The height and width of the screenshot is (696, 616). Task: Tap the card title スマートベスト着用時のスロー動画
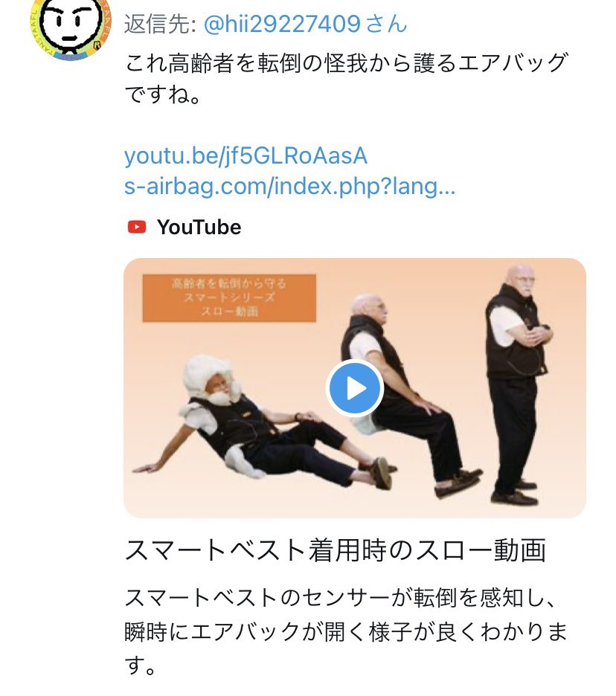(x=336, y=550)
